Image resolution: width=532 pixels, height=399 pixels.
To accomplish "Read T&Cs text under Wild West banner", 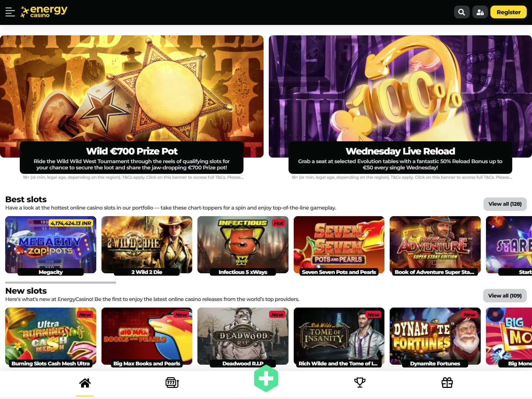I will pos(133,177).
